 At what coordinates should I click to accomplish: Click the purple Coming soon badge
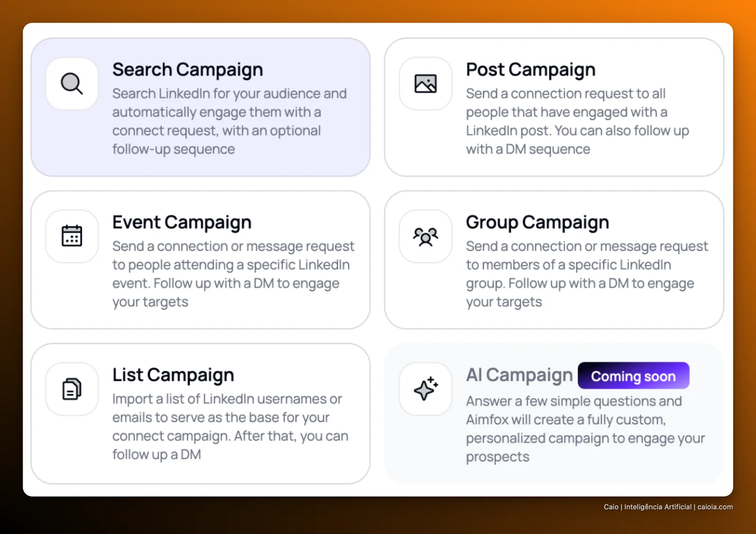(633, 376)
